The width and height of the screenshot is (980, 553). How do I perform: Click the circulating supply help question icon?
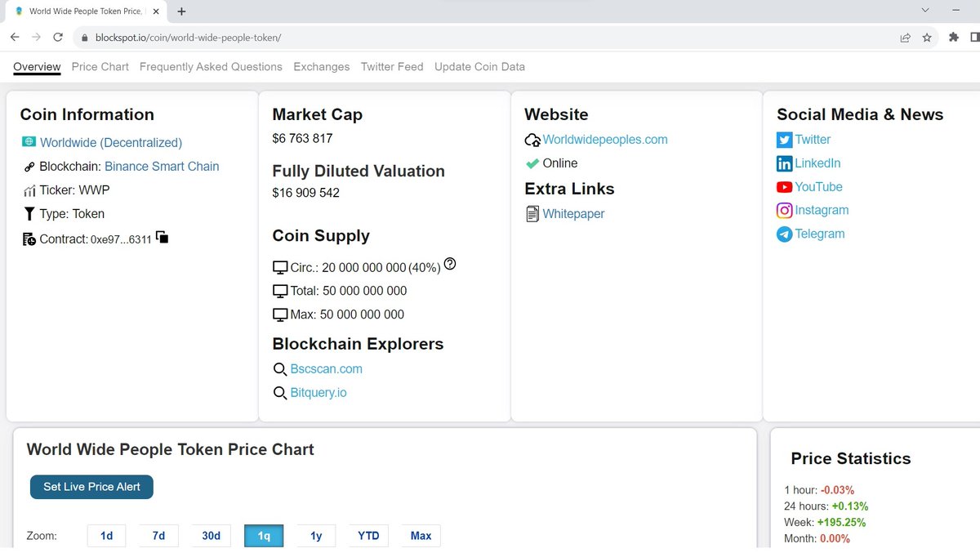click(x=449, y=265)
